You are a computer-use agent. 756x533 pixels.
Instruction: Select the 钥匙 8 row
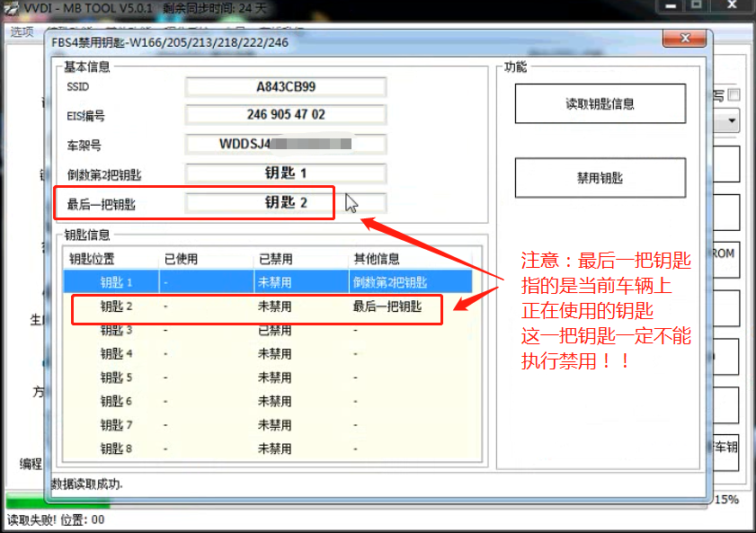(268, 449)
